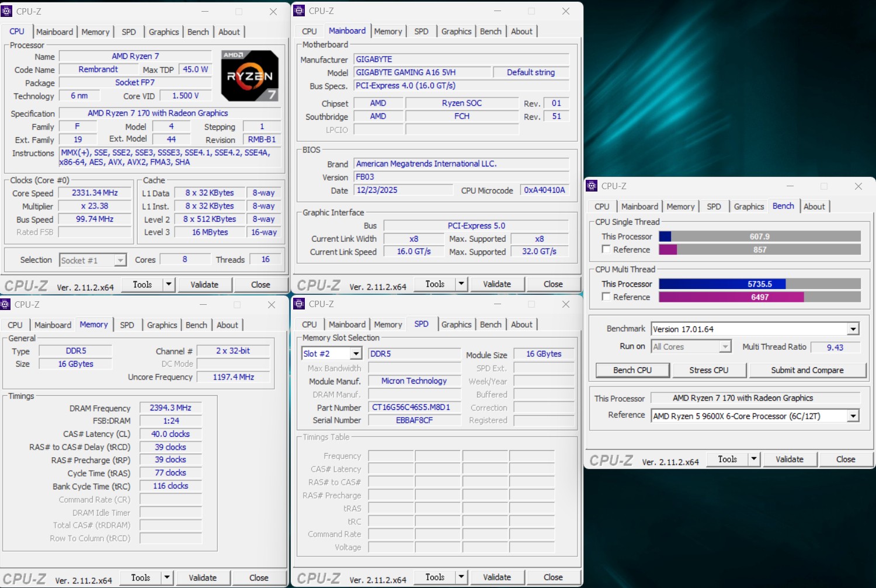Image resolution: width=876 pixels, height=588 pixels.
Task: Click single thread This Processor 607.9 bar
Action: (x=760, y=236)
